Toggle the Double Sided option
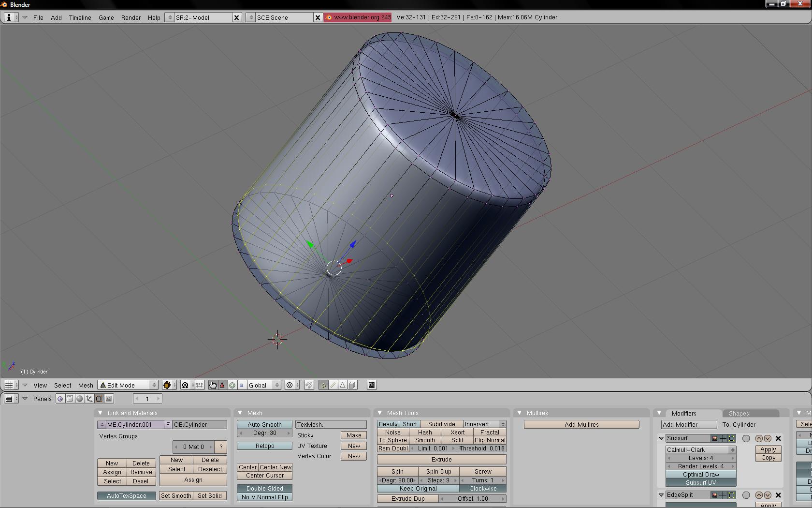The width and height of the screenshot is (812, 508). pyautogui.click(x=264, y=488)
